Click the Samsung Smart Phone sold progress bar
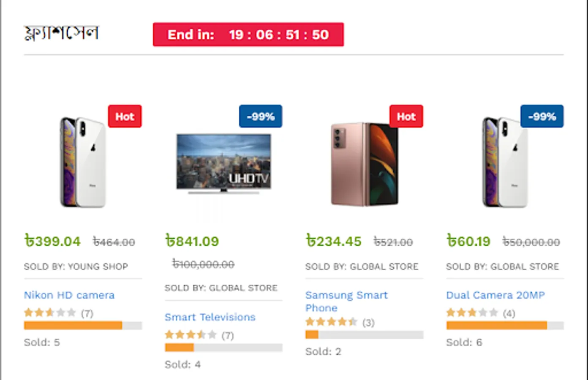 click(x=364, y=335)
